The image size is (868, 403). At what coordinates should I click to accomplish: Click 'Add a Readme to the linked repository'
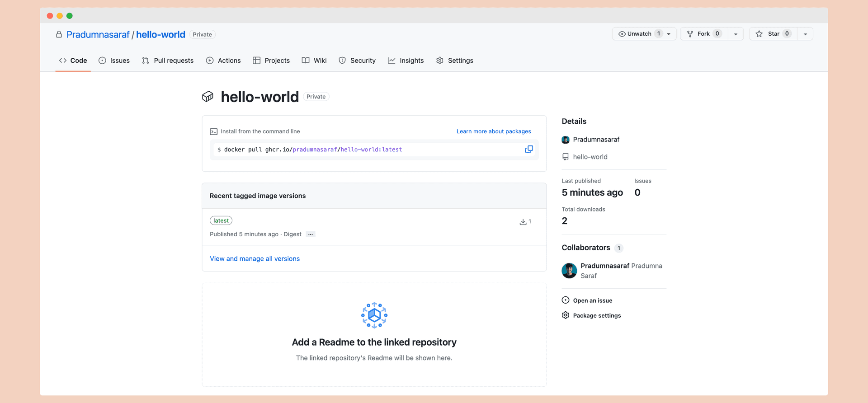pos(374,342)
